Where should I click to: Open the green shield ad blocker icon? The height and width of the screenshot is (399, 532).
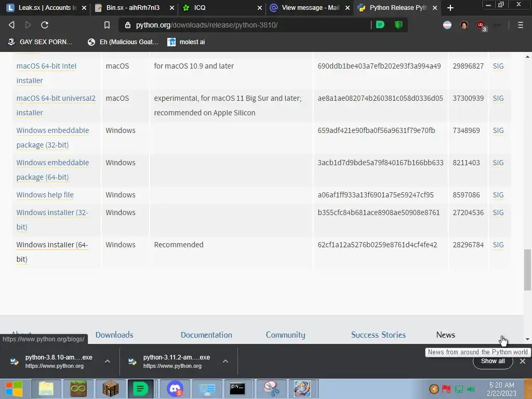tap(398, 25)
